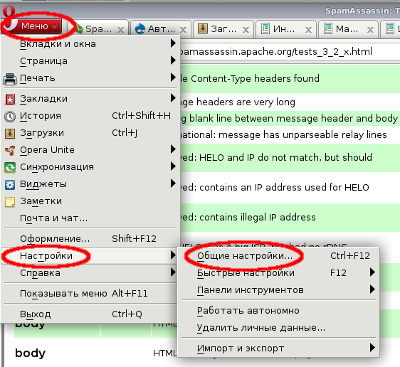Screen dimensions: 400x367
Task: Switch to the Заг… tab
Action: [x=223, y=29]
